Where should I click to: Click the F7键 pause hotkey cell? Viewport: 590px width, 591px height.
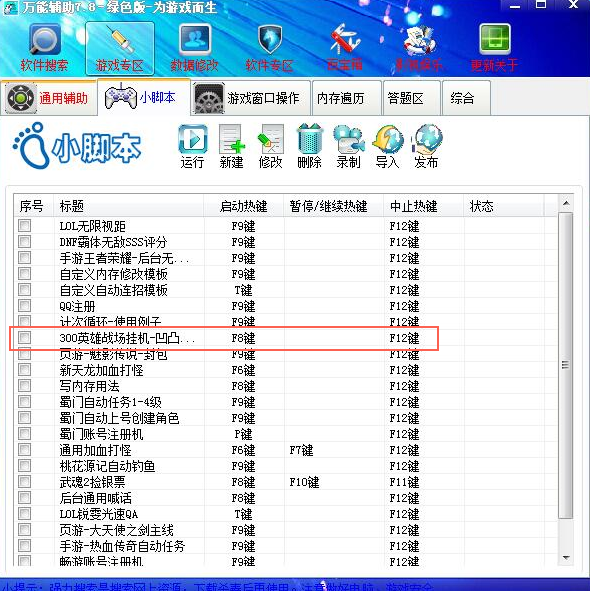[x=301, y=450]
